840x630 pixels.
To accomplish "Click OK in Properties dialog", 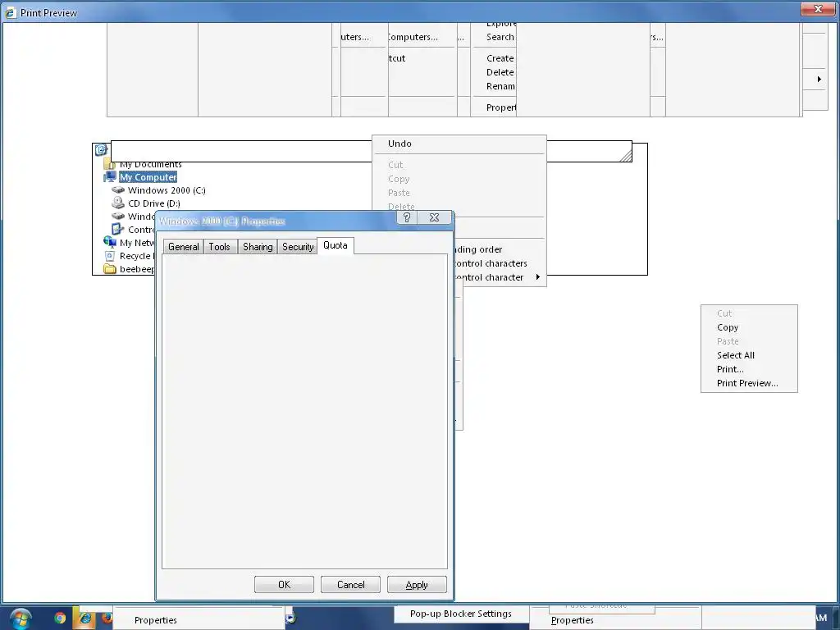I will click(284, 584).
